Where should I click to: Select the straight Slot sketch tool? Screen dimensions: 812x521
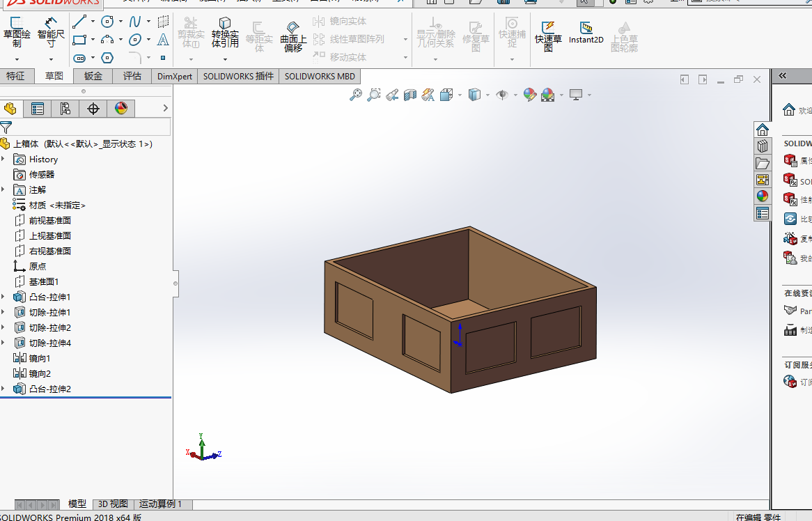coord(79,58)
